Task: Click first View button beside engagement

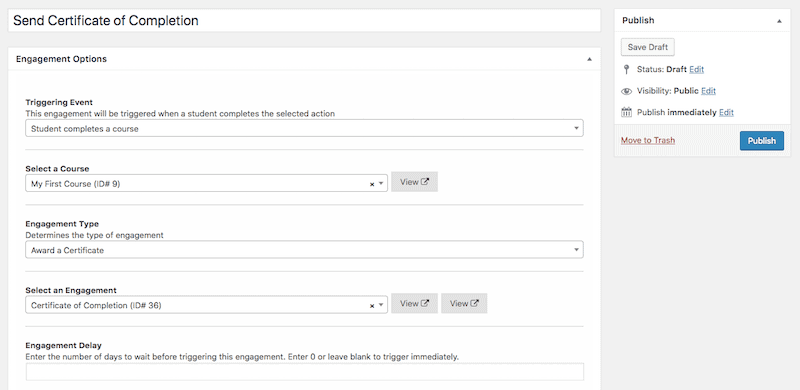Action: tap(414, 303)
